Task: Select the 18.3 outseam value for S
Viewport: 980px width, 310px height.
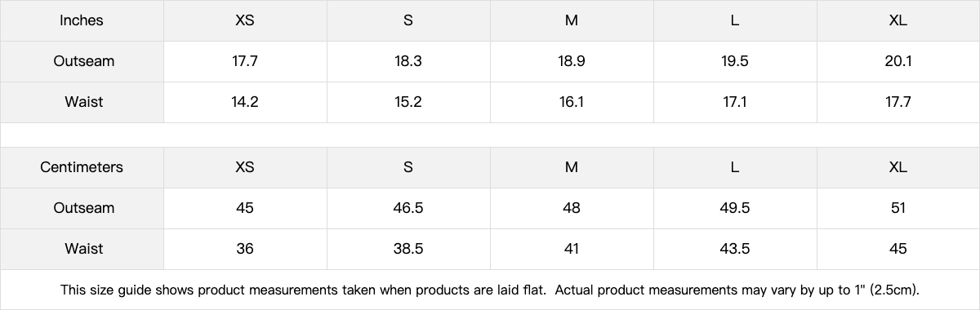Action: 408,61
